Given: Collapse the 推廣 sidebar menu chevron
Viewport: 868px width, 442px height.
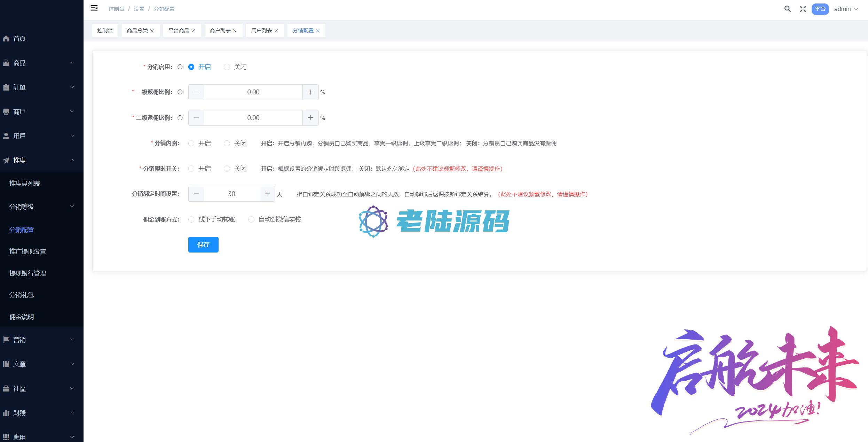Looking at the screenshot, I should (x=72, y=160).
